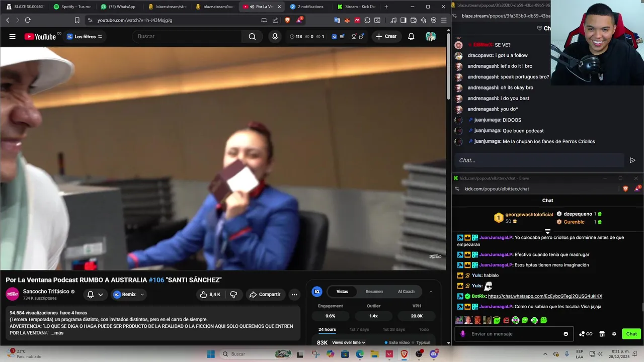Expand the Remix dropdown arrow
This screenshot has width=644, height=362.
[142, 294]
